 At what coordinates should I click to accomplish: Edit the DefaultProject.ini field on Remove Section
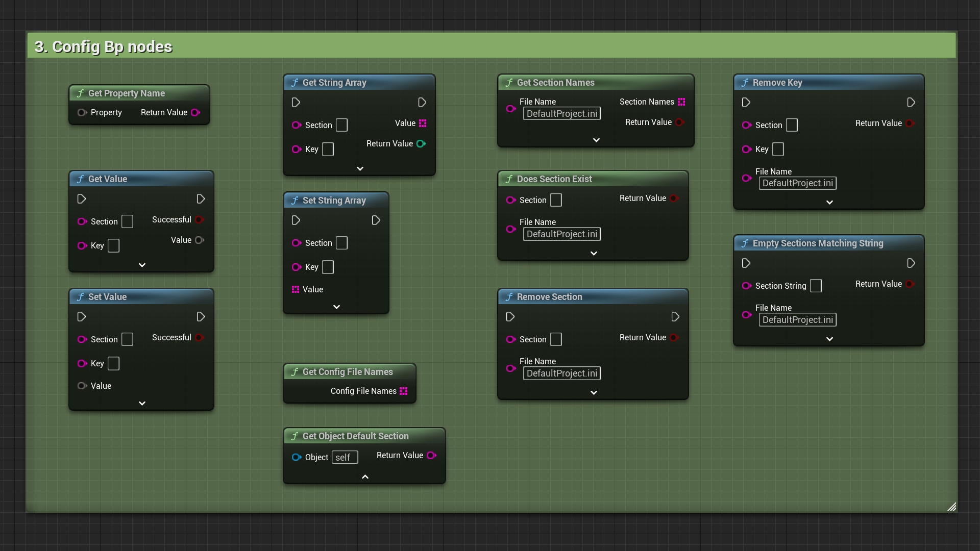561,373
